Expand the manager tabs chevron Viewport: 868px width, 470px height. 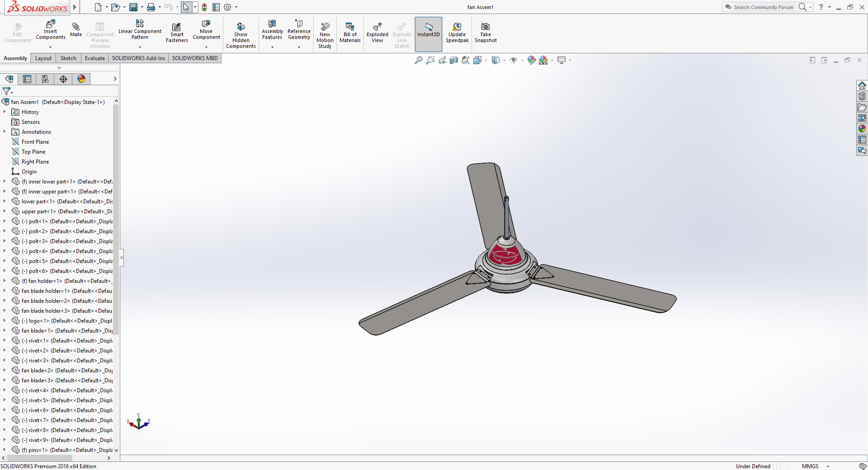pos(115,79)
